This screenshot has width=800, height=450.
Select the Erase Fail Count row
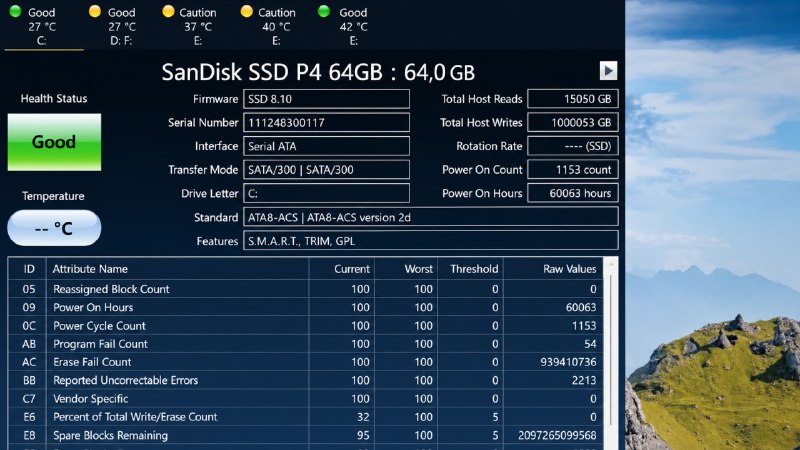click(305, 362)
